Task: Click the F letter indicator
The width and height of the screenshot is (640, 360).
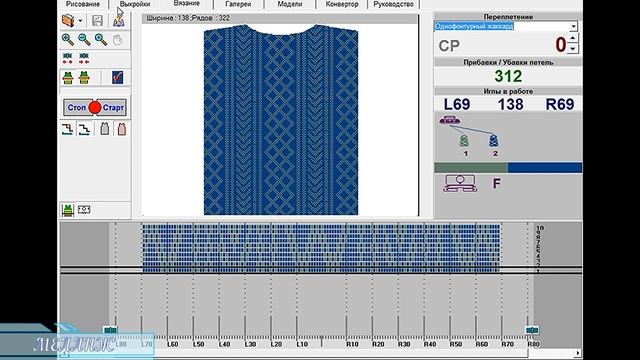Action: [496, 184]
